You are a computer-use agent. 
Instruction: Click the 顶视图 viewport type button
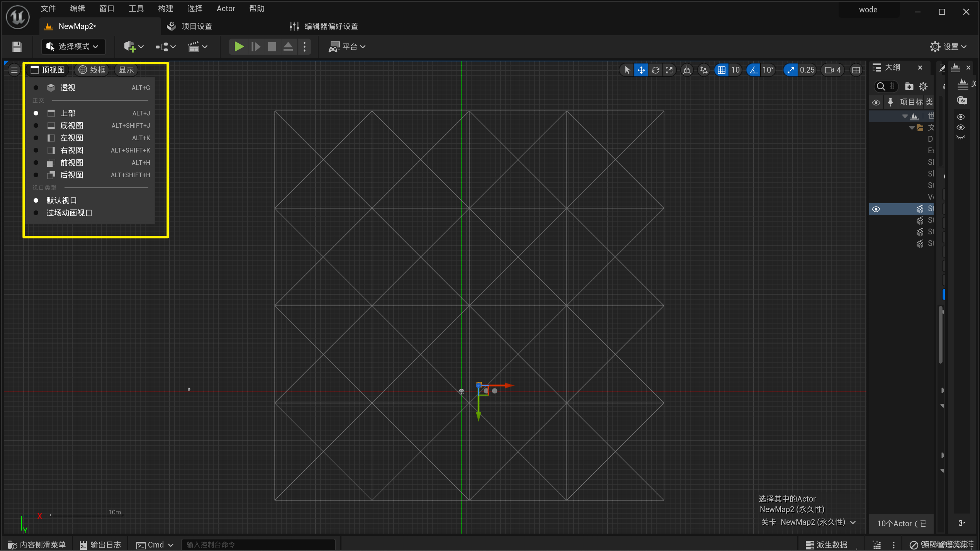click(x=48, y=70)
